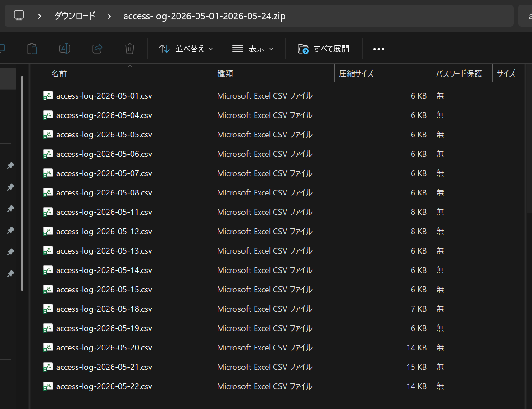
Task: Click the CSV icon of access-log-2026-05-01.csv
Action: [x=48, y=96]
